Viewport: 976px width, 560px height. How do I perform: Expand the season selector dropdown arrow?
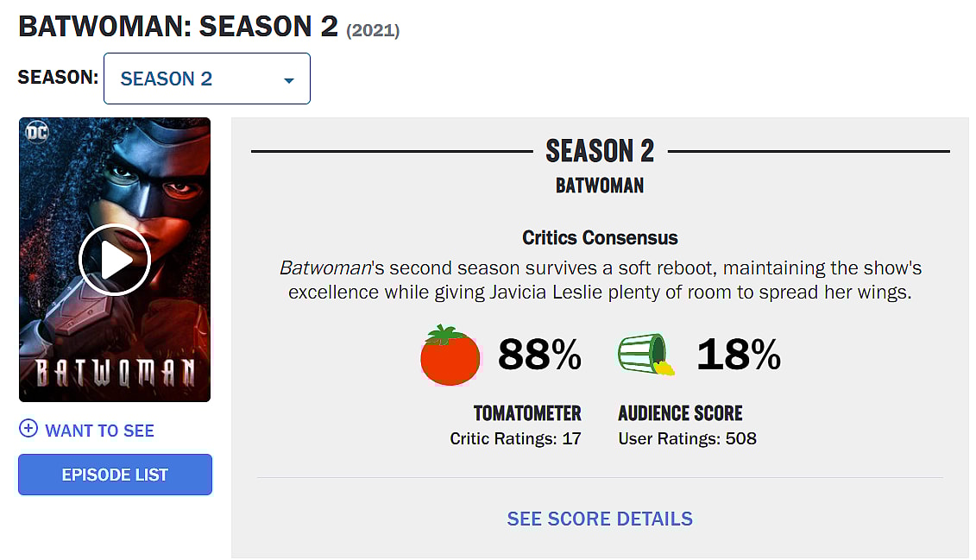coord(289,80)
